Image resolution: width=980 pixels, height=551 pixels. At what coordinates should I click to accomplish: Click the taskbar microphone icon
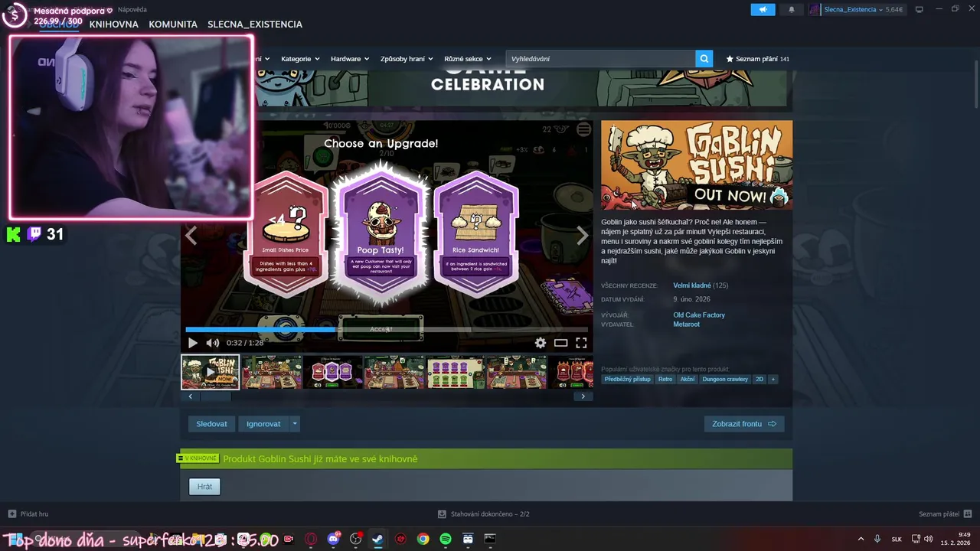coord(877,539)
